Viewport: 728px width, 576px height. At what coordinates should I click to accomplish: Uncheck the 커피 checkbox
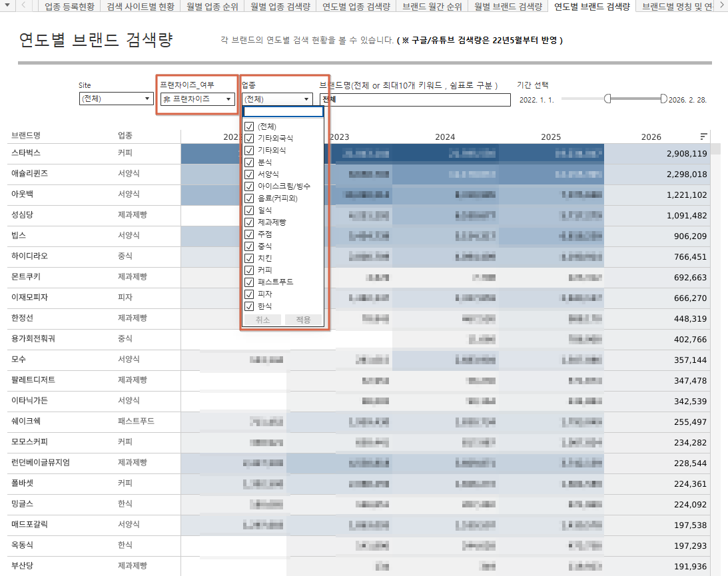click(249, 270)
